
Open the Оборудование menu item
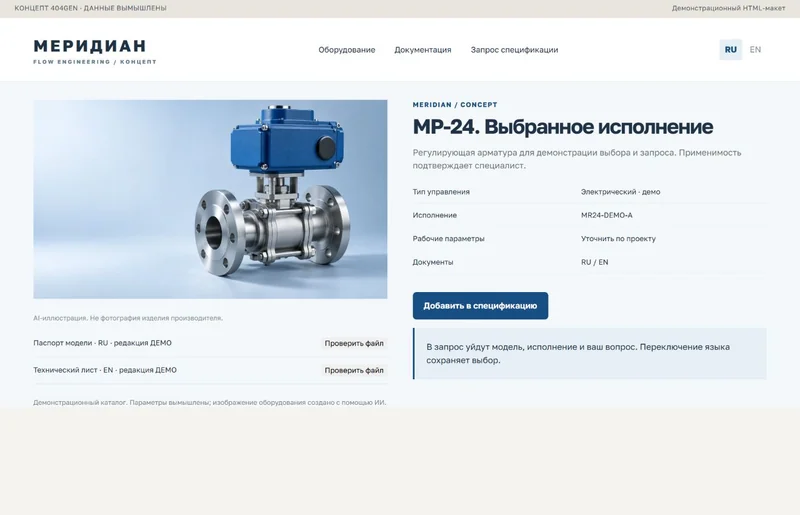(346, 50)
